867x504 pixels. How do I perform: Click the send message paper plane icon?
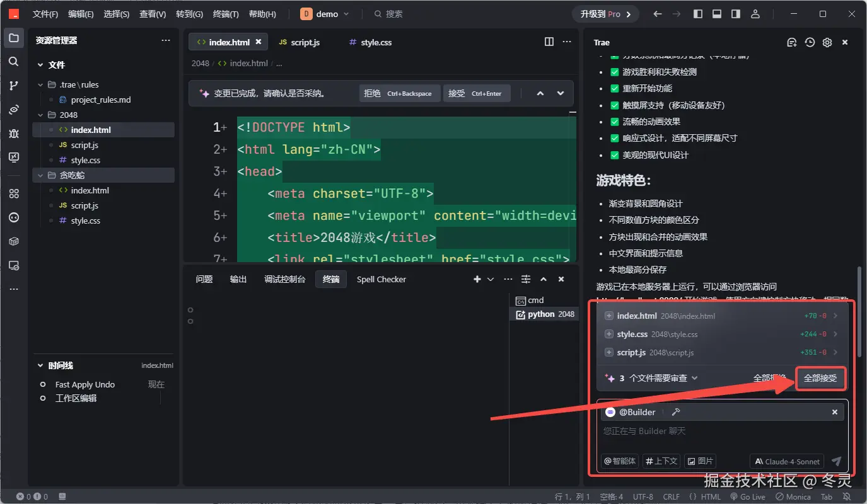(x=837, y=462)
